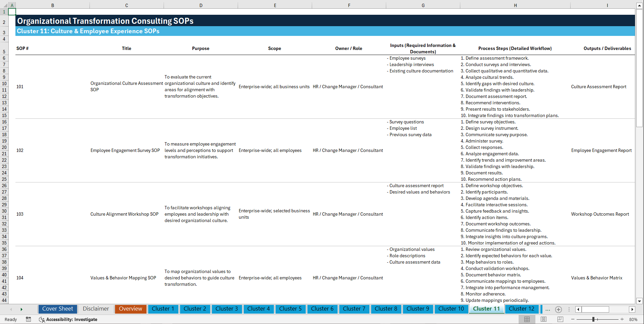Screen dimensions: 644x324
Task: Select the Page Layout view icon
Action: click(x=543, y=319)
